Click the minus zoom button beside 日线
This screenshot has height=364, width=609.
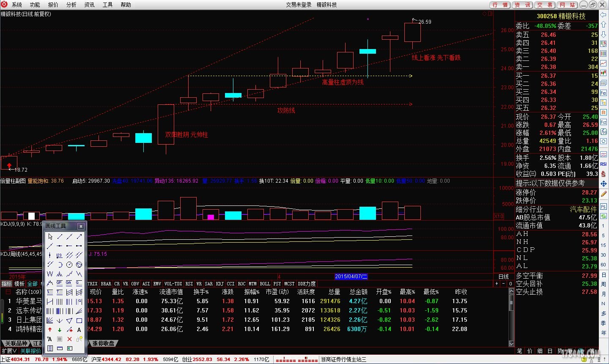(504, 284)
